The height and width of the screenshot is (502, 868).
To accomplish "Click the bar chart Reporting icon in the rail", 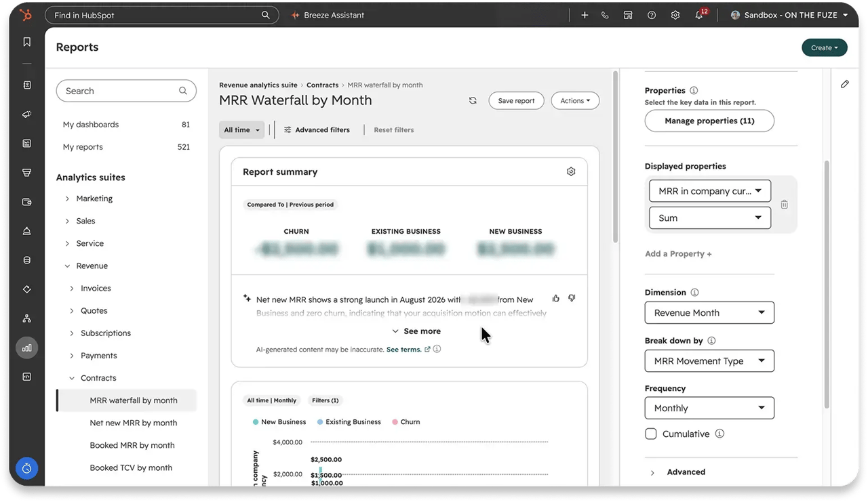I will coord(27,348).
